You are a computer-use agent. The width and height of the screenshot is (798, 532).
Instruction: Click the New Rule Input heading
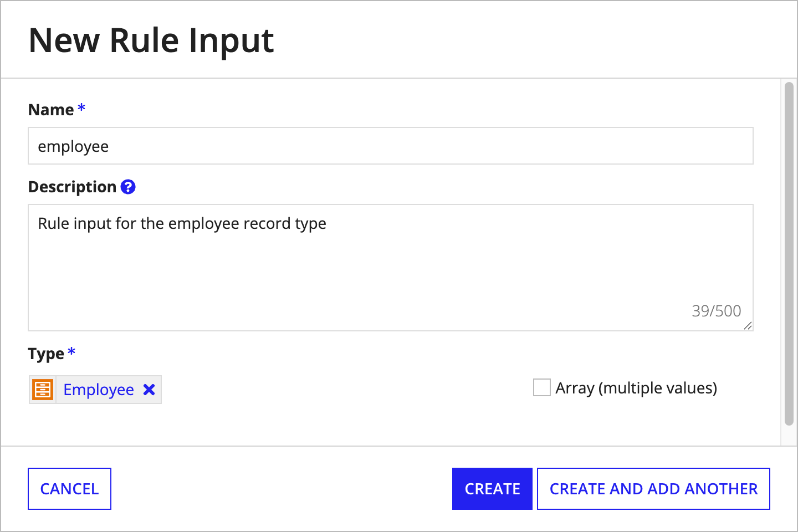[x=151, y=40]
